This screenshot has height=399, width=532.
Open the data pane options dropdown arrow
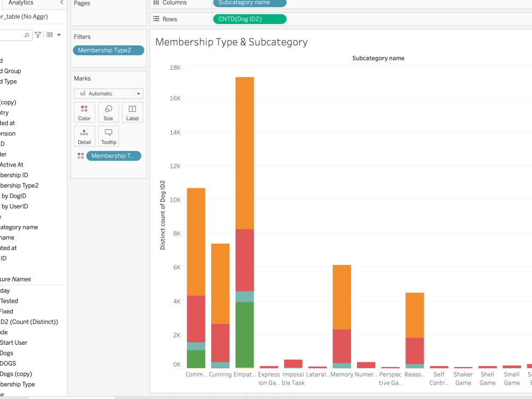point(59,35)
